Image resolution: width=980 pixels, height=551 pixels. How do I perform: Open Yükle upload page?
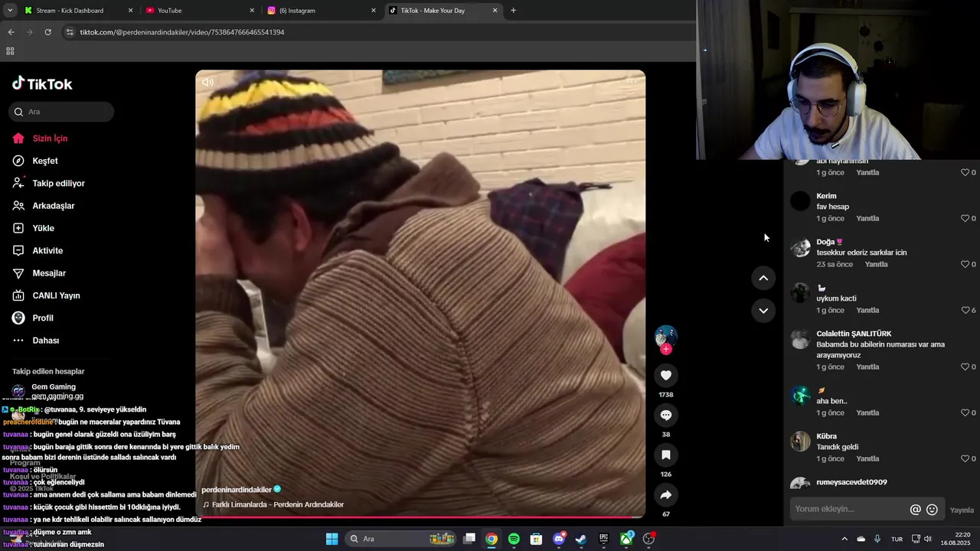43,228
